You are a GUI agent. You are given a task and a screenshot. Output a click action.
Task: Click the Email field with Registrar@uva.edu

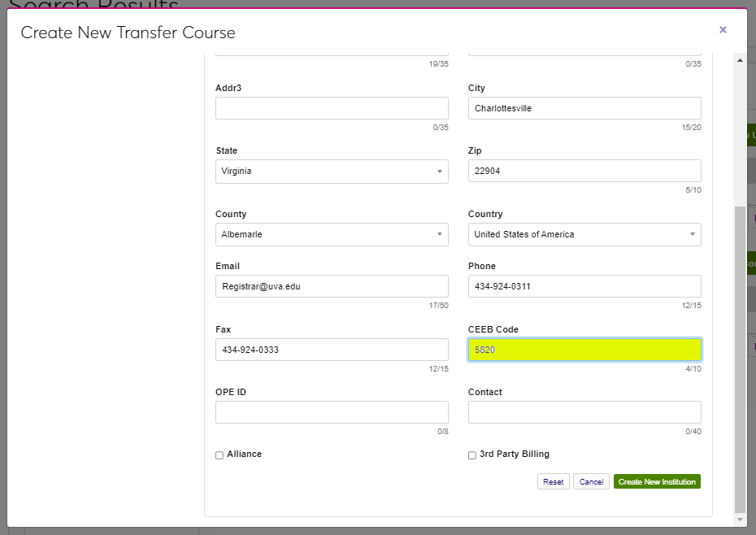coord(332,286)
